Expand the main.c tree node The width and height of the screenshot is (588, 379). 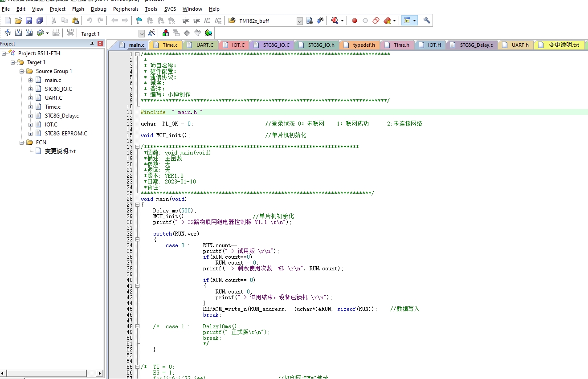(30, 80)
